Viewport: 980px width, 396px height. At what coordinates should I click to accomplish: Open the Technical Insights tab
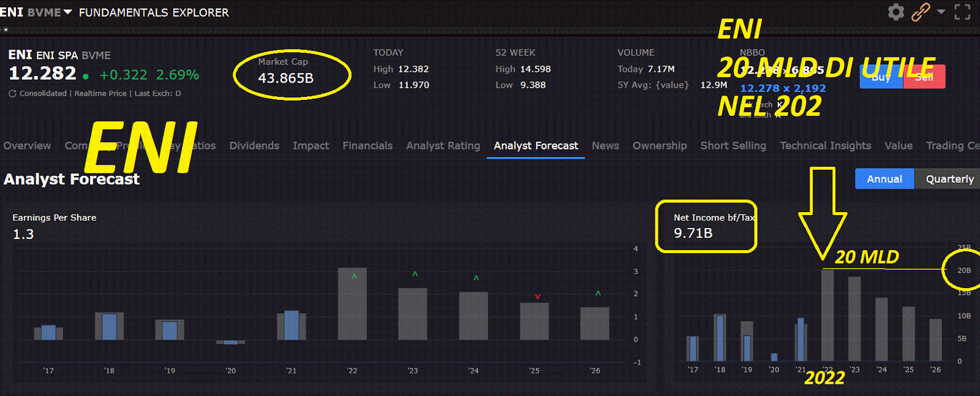click(x=825, y=145)
